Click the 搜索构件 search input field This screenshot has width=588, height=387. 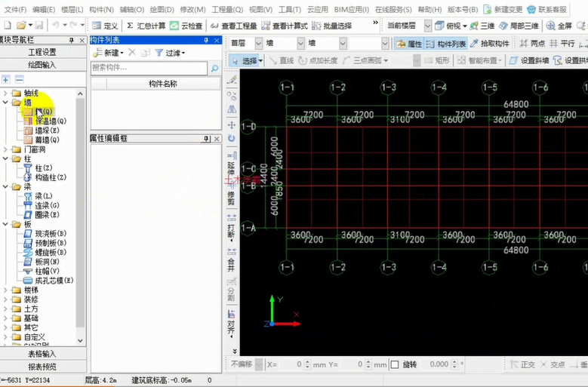[149, 68]
